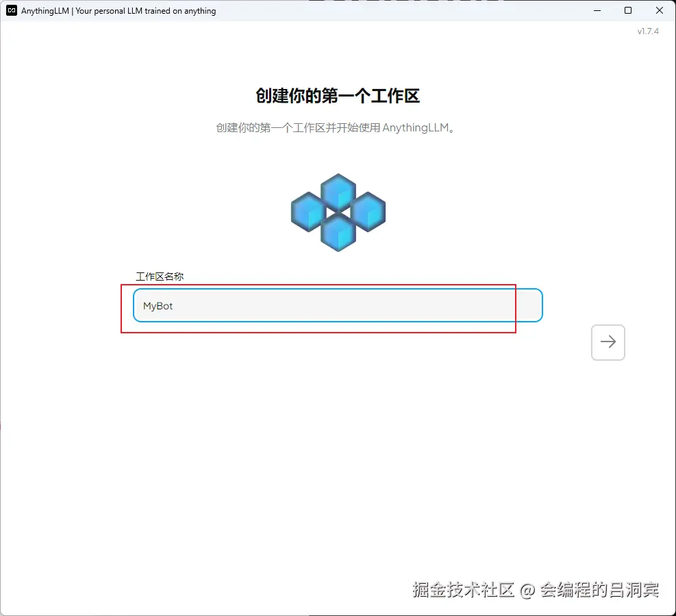The image size is (676, 616).
Task: Click the subtitle mentioning AnythingLLM
Action: [x=336, y=128]
